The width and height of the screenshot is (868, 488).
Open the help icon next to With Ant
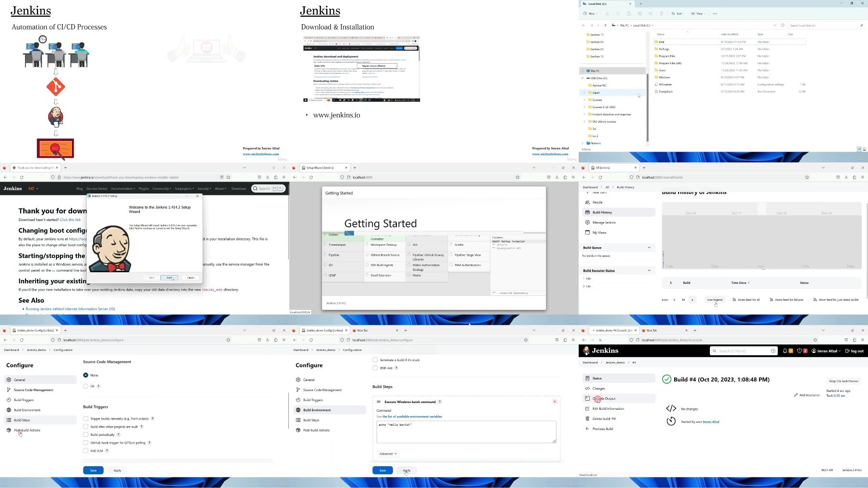(396, 368)
